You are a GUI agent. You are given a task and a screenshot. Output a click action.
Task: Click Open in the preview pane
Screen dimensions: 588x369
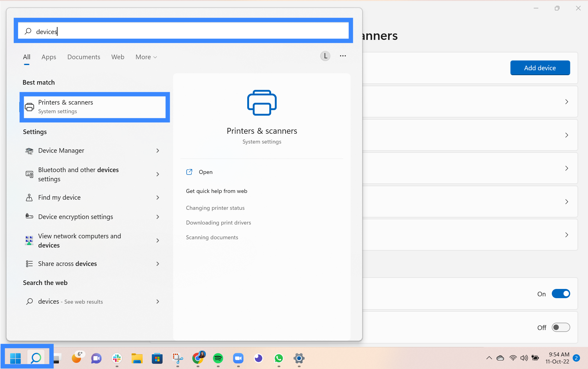tap(206, 172)
